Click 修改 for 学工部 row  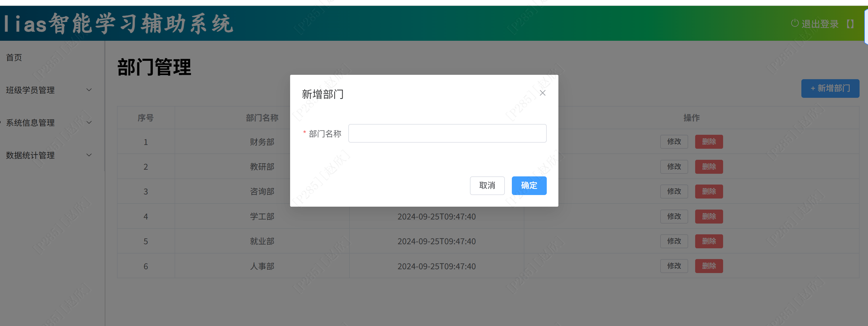[x=674, y=217]
